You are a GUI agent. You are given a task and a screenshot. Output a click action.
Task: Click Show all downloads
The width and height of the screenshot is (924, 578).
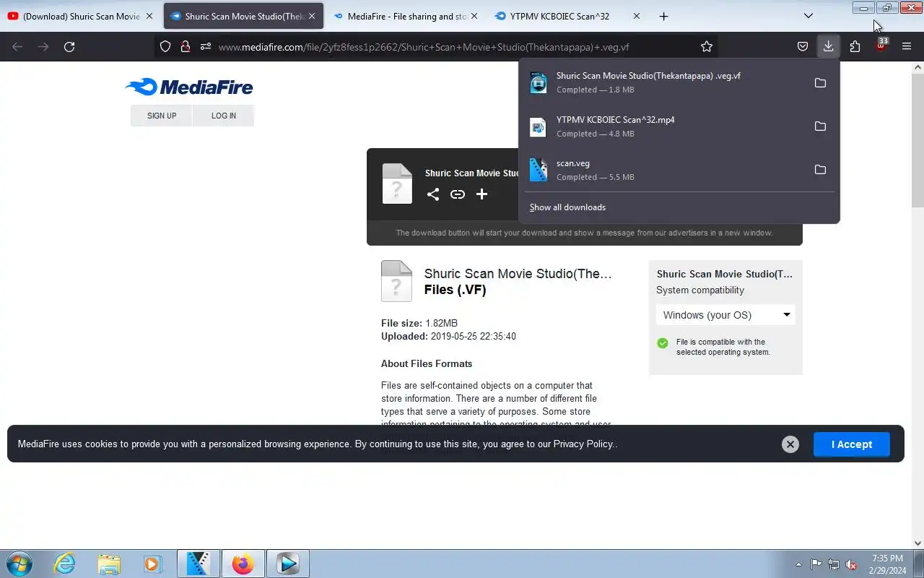(x=567, y=207)
